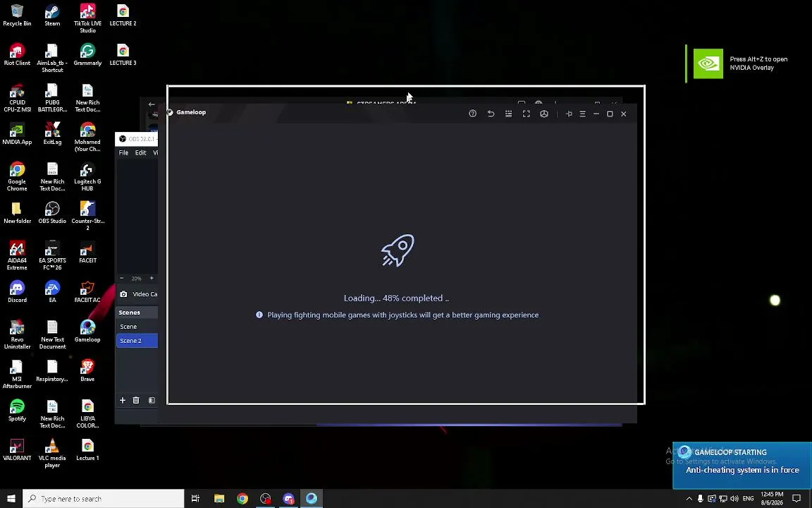Open ExitLag desktop shortcut
Image resolution: width=812 pixels, height=508 pixels.
click(52, 134)
